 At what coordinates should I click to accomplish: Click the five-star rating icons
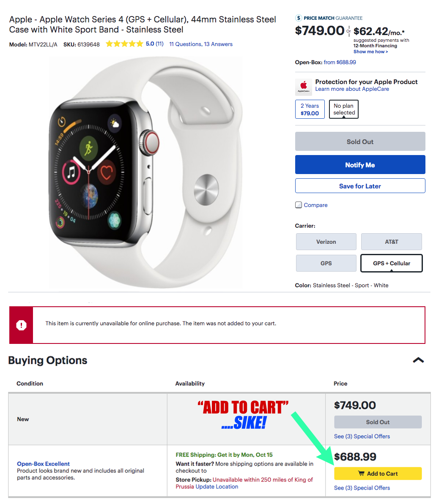point(124,44)
